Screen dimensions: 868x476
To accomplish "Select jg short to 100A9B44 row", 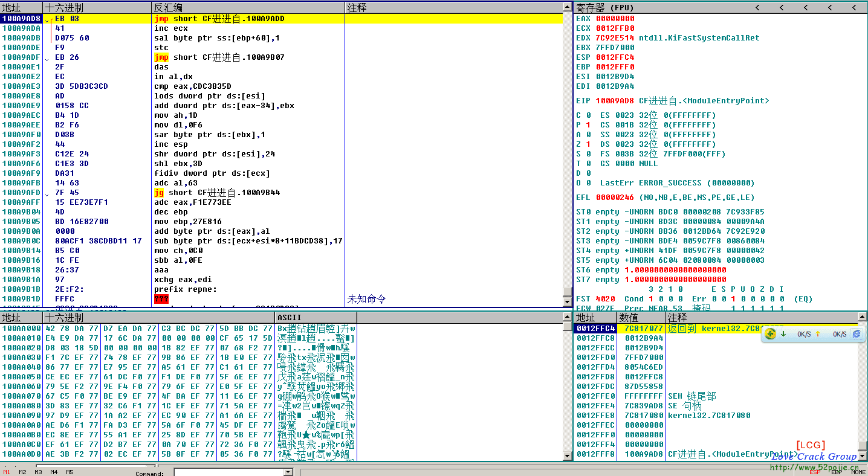I will [282, 193].
